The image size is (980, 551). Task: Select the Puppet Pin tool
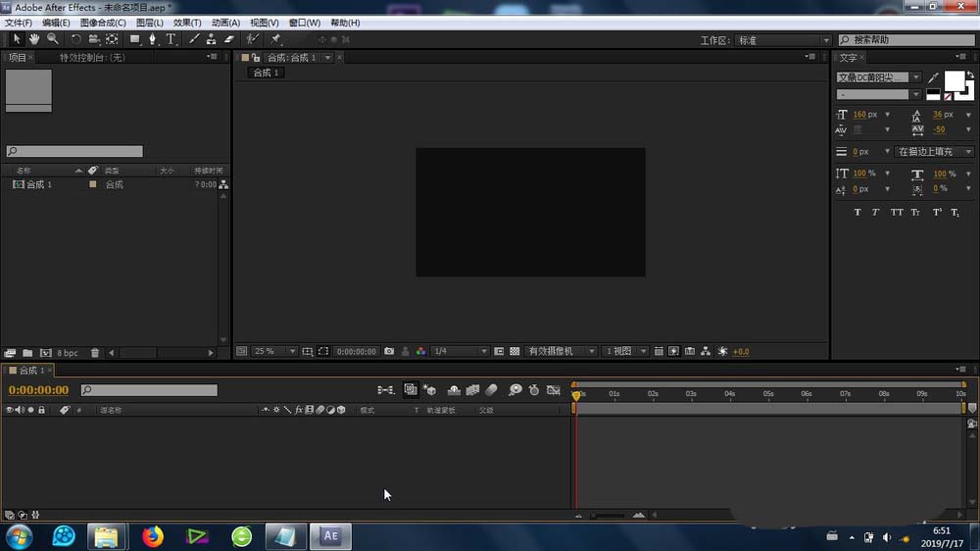point(275,39)
